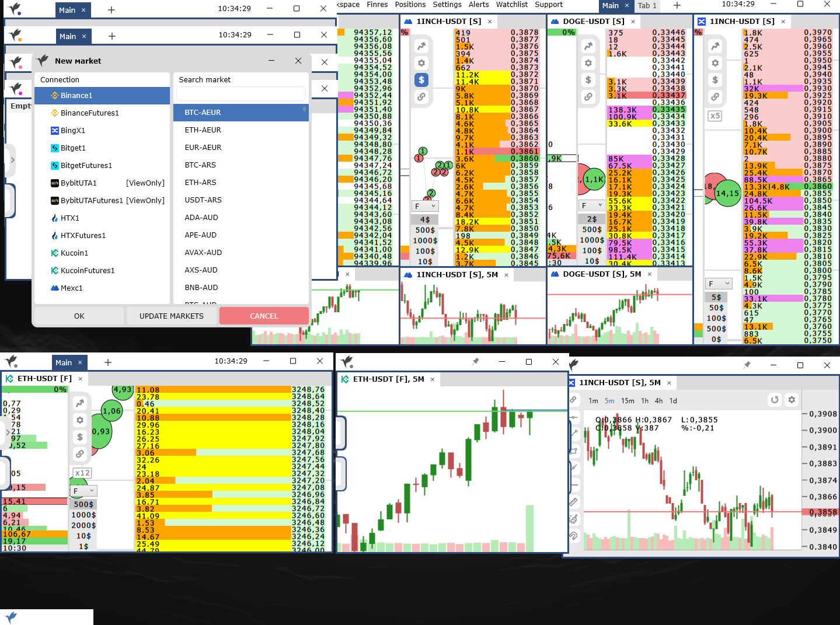Select the trend line tool in 1INCH-USDT order book
The image size is (840, 625).
point(421,45)
